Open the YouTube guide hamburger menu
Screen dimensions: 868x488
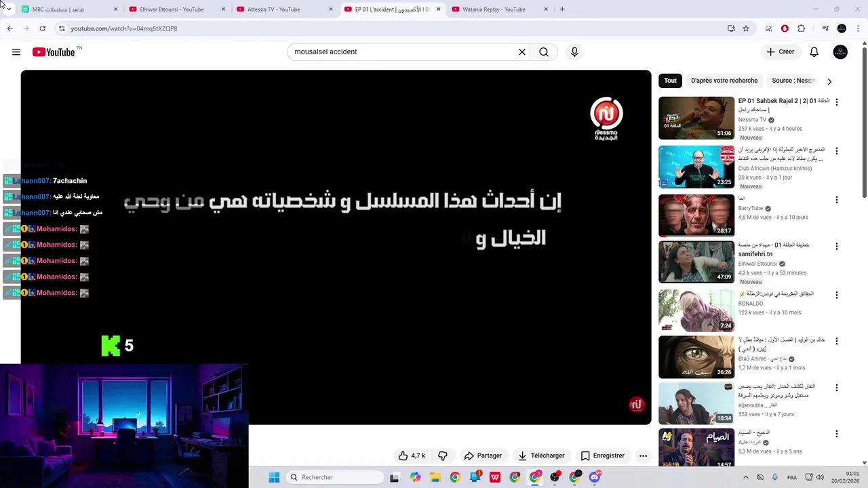[x=16, y=52]
